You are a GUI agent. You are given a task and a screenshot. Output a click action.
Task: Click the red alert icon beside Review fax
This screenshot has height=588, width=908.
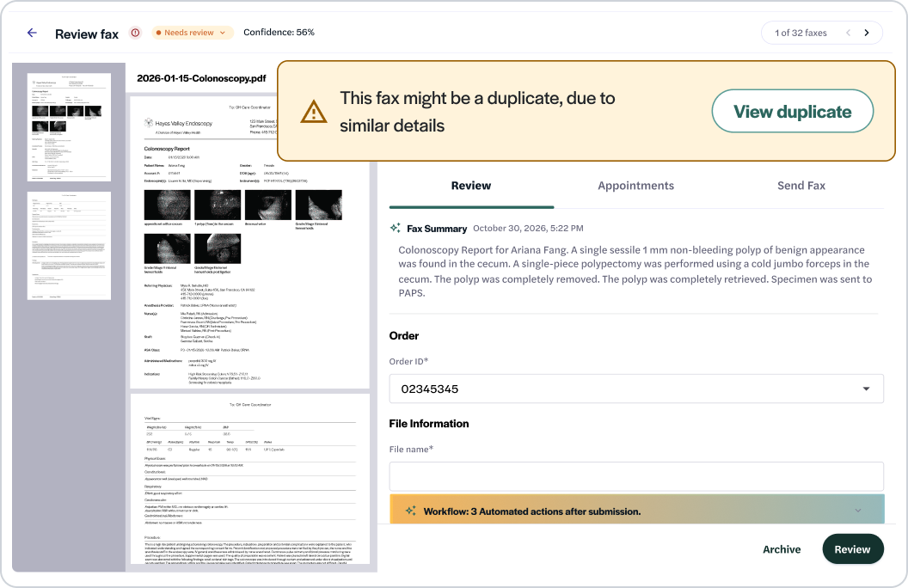(x=135, y=33)
